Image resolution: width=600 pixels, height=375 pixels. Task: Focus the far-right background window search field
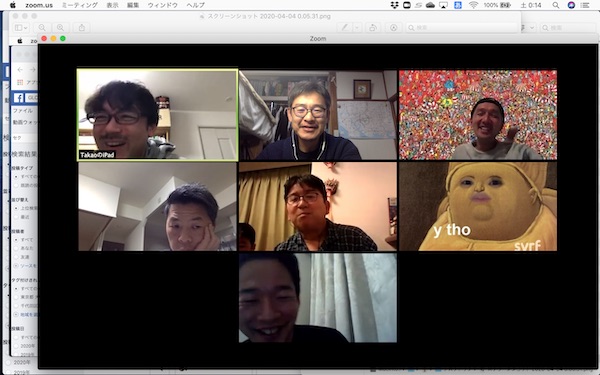pyautogui.click(x=567, y=28)
